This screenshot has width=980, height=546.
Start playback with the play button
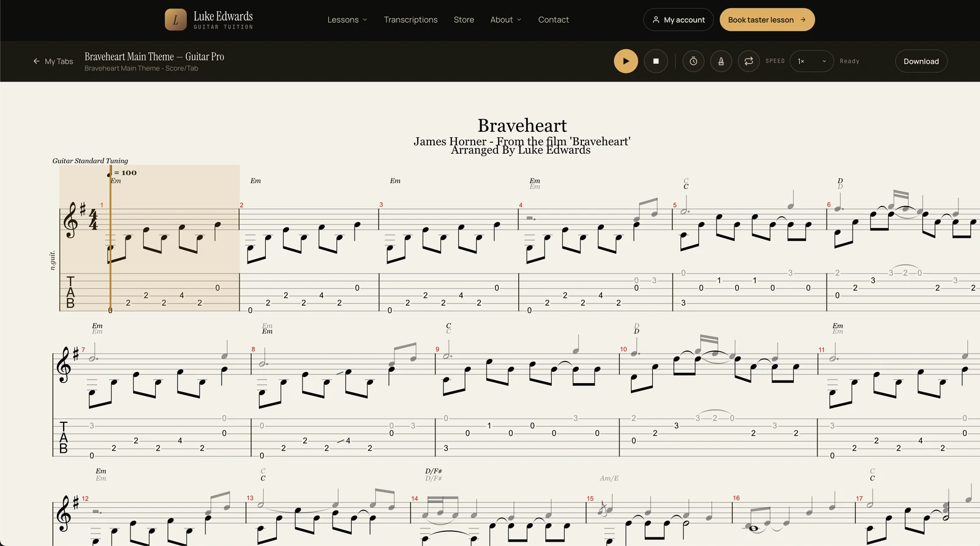tap(626, 61)
